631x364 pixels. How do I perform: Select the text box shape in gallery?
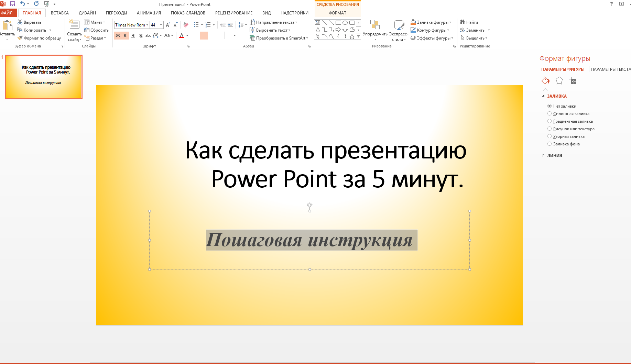(318, 23)
